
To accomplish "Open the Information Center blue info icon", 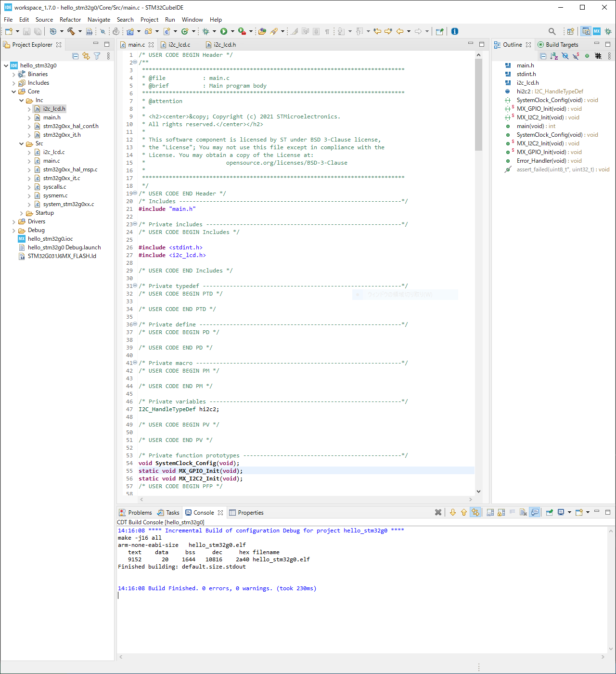I will tap(455, 31).
